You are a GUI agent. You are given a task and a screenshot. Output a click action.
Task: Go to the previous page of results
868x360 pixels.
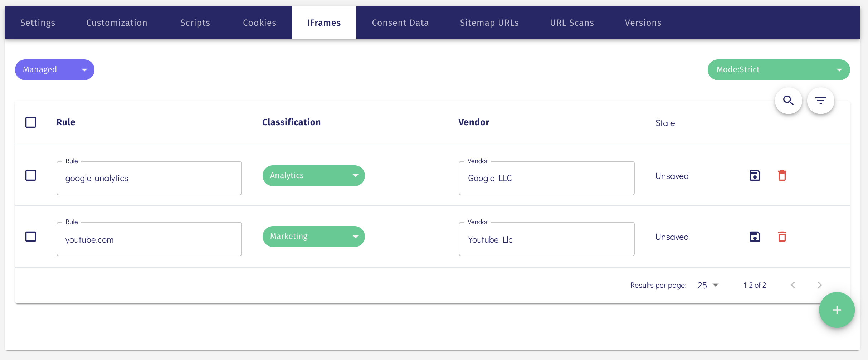793,285
